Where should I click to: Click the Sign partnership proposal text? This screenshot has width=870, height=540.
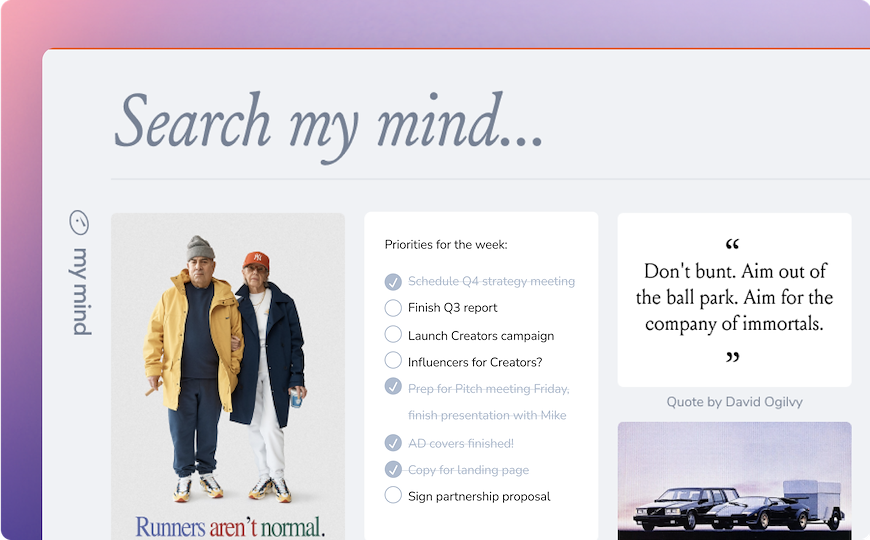pyautogui.click(x=479, y=496)
